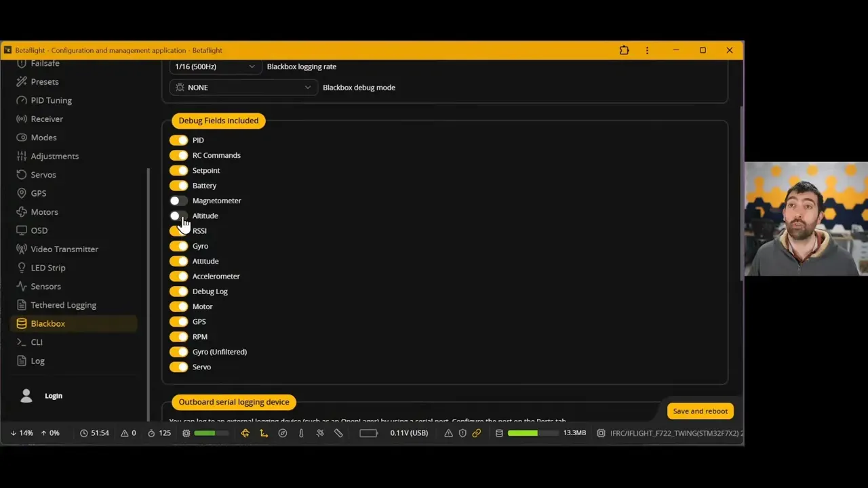Screen dimensions: 868x488
Task: Click the clock icon beside 51:54
Action: click(84, 433)
